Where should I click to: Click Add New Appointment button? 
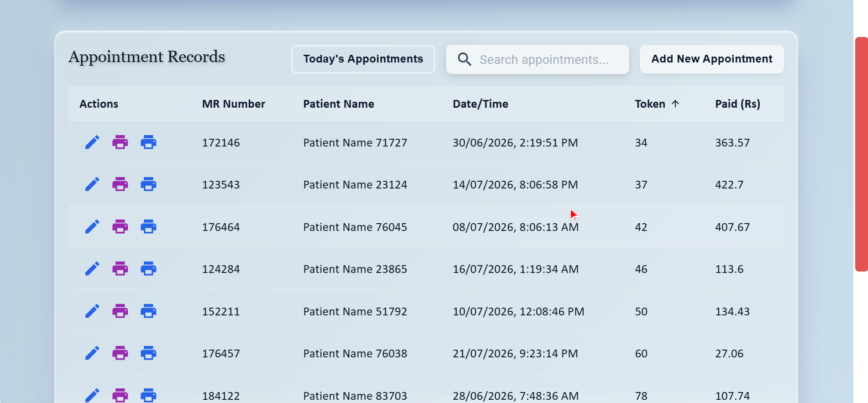click(x=712, y=59)
